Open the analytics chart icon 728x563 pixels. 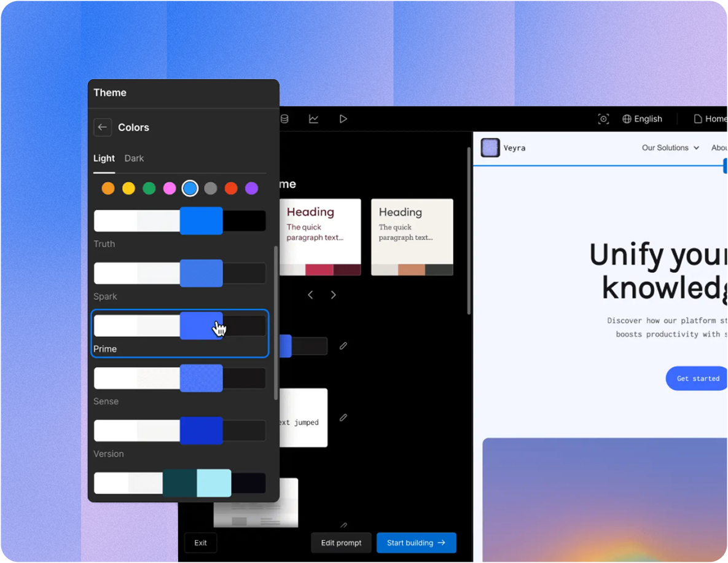[313, 119]
